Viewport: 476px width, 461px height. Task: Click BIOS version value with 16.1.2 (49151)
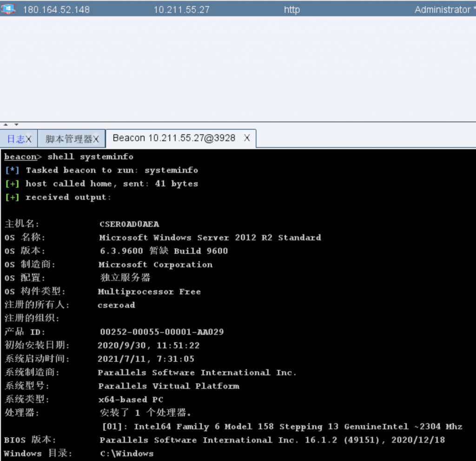coord(272,440)
